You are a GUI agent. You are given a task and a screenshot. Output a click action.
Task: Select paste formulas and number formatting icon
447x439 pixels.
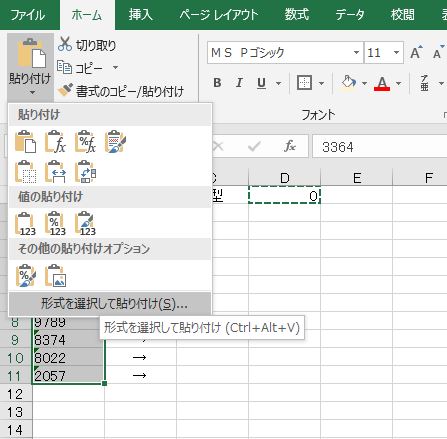(85, 142)
